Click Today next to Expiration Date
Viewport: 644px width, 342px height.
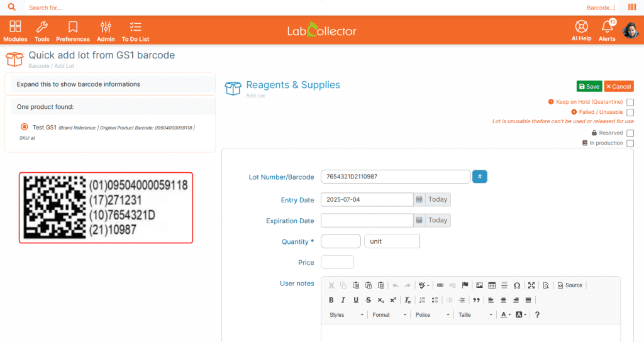(438, 221)
